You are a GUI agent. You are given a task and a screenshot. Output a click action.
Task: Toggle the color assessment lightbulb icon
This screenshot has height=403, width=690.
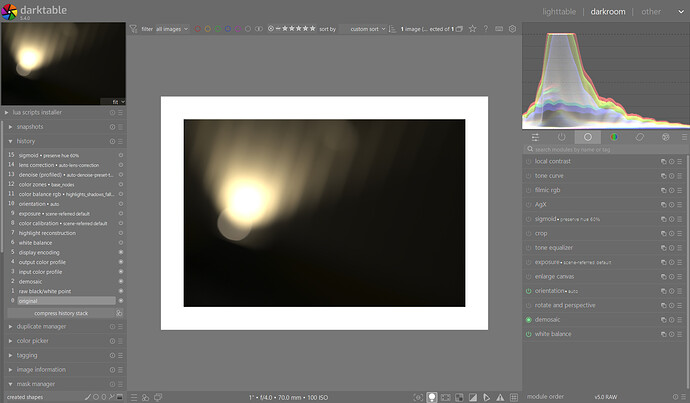[x=432, y=397]
